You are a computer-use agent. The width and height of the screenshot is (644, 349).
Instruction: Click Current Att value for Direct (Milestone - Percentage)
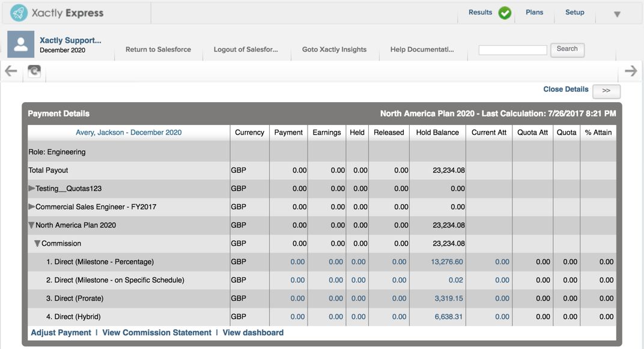(x=502, y=261)
